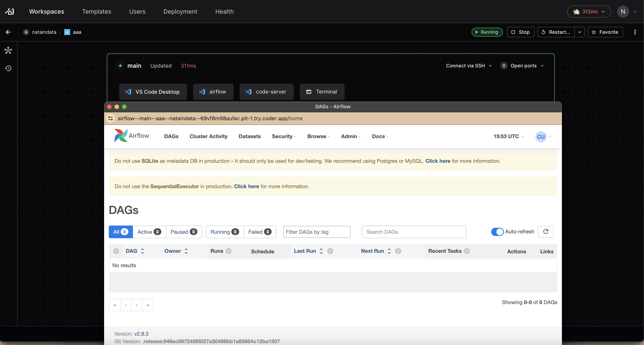Open the v2.8.3 version link
The width and height of the screenshot is (644, 345).
pyautogui.click(x=141, y=334)
